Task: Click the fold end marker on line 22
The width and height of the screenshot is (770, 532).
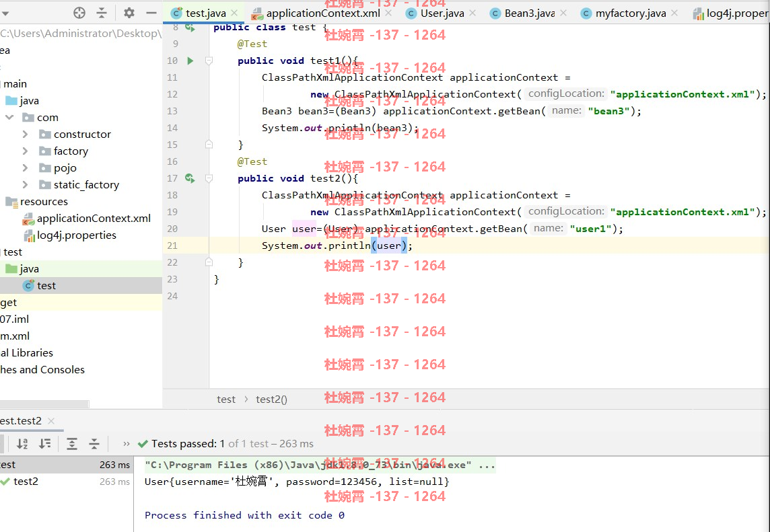Action: point(209,262)
